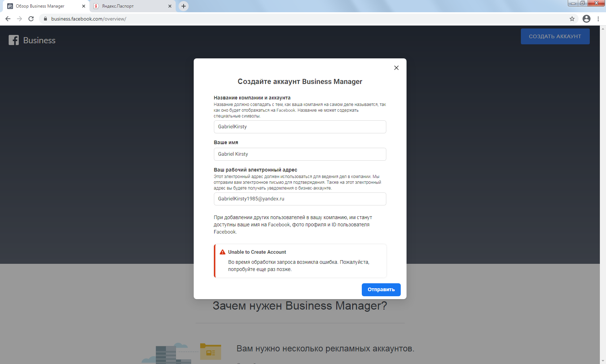Go back using the browser back arrow

pyautogui.click(x=8, y=19)
